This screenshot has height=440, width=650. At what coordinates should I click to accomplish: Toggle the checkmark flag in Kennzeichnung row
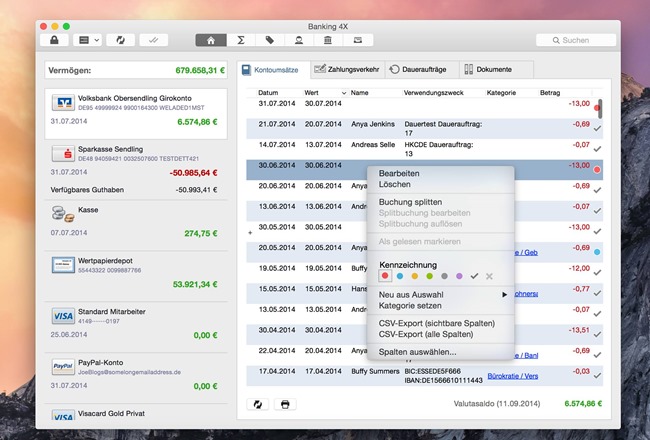click(x=474, y=275)
